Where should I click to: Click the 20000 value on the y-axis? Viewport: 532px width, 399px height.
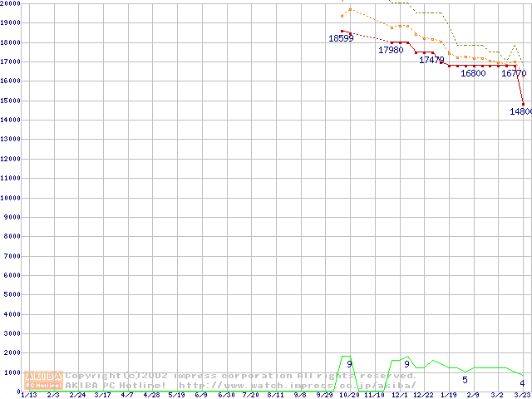tap(11, 3)
